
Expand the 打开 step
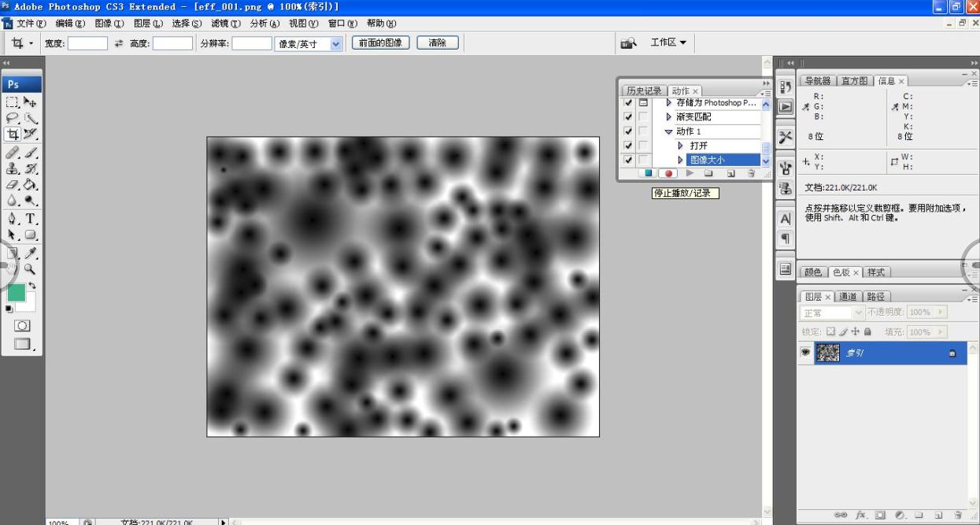(x=681, y=146)
